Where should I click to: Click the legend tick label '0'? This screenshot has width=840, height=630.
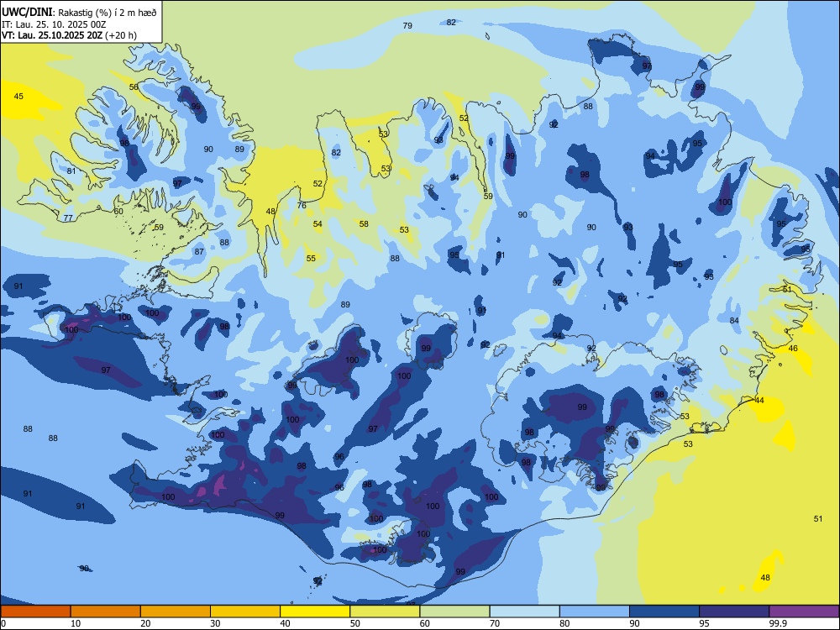tap(3, 623)
